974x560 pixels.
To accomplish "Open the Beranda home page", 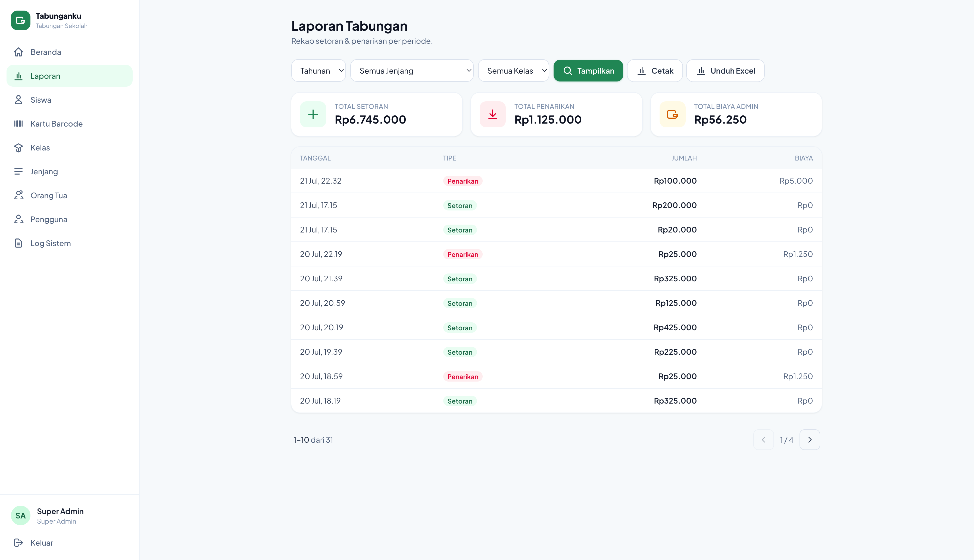I will pos(69,52).
